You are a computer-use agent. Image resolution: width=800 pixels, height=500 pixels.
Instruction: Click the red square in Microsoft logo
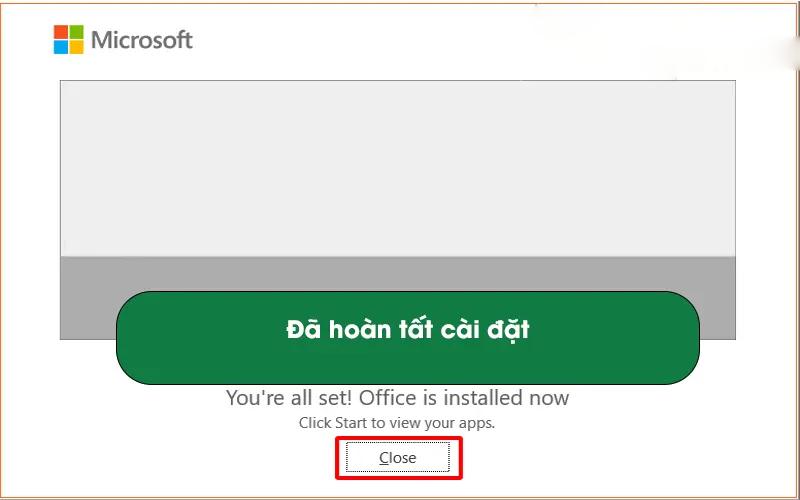[61, 32]
